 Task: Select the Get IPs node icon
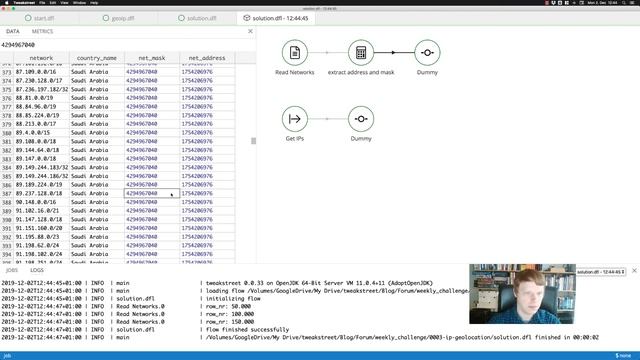pyautogui.click(x=294, y=119)
